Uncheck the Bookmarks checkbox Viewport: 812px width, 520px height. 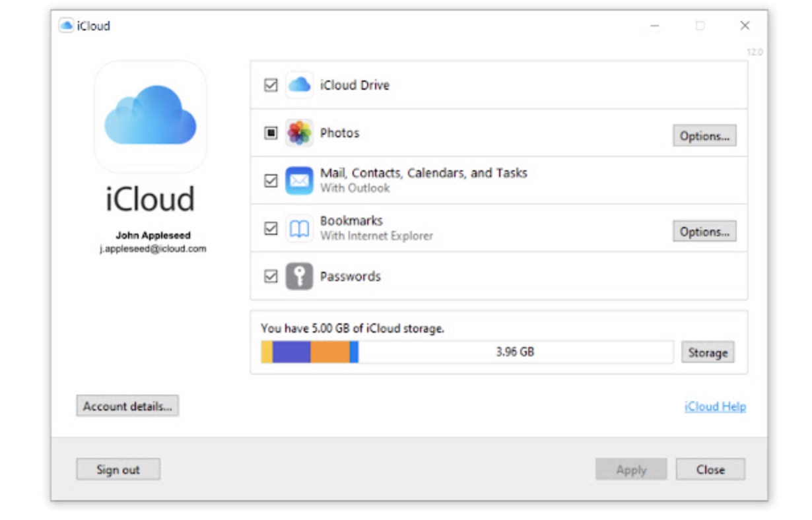(271, 229)
